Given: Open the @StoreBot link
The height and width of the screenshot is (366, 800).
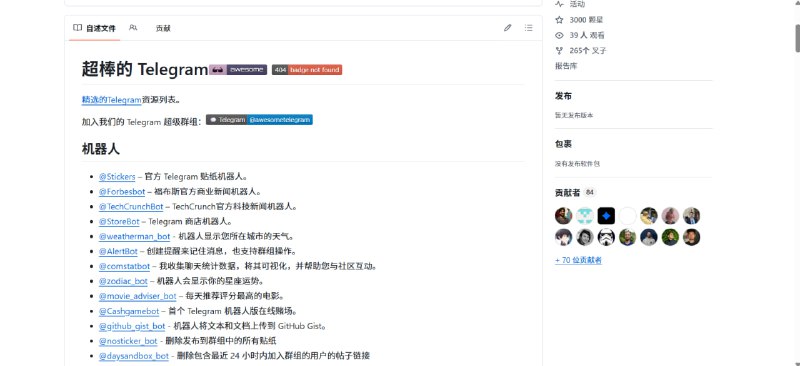Looking at the screenshot, I should coord(119,222).
